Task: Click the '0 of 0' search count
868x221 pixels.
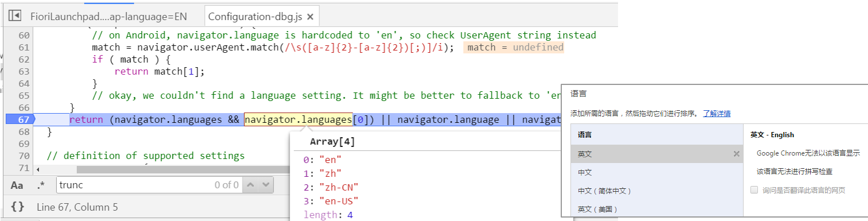Action: pos(226,185)
